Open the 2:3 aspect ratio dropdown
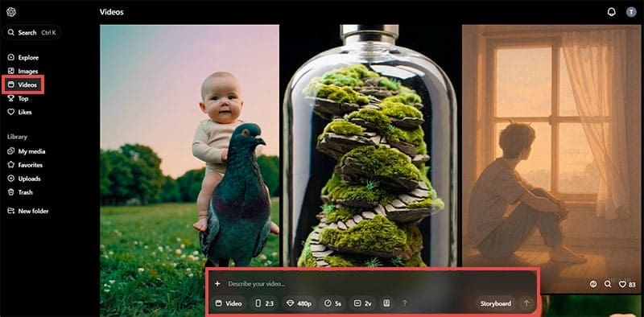 (265, 303)
